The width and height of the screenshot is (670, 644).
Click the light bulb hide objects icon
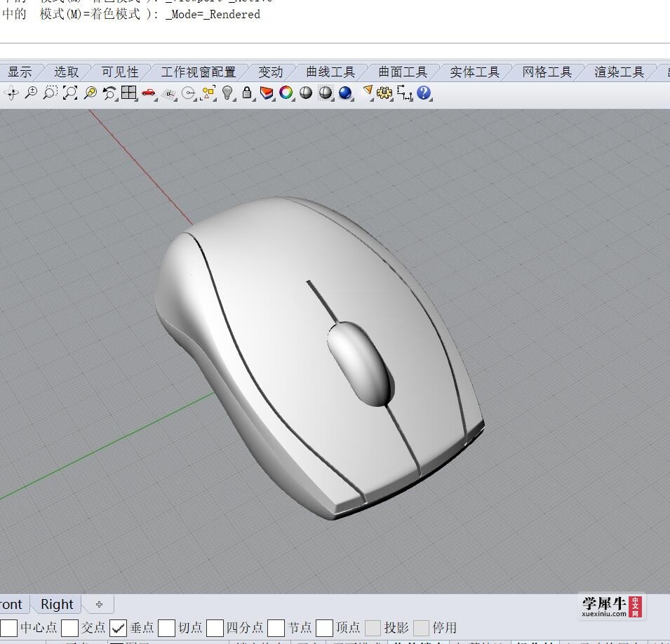pos(228,93)
